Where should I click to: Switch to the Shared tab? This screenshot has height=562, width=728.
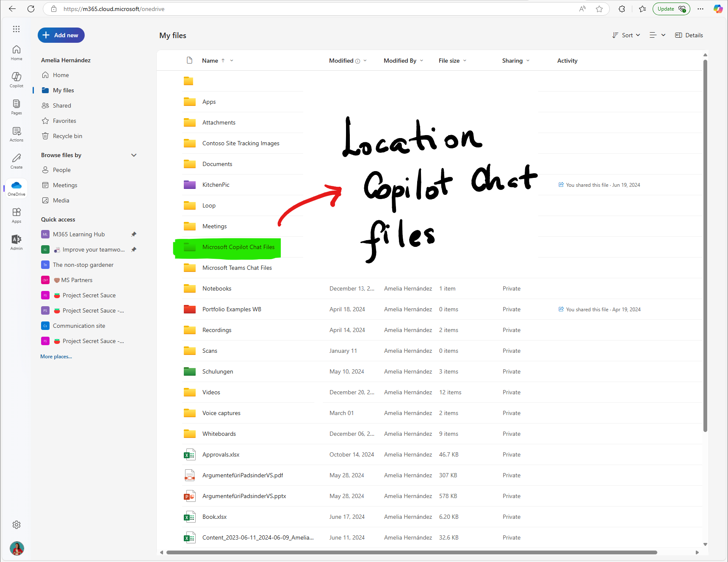[61, 105]
